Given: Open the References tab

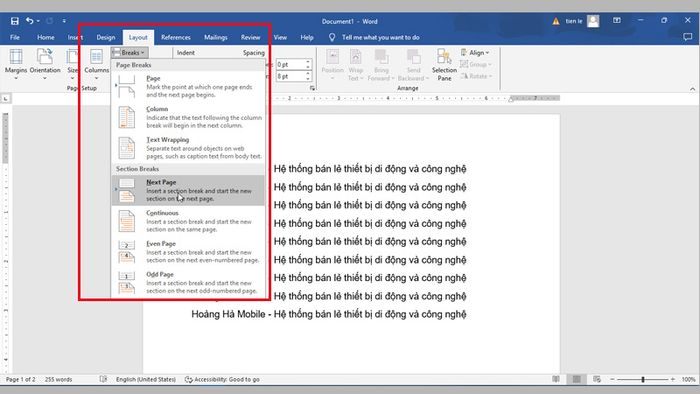Looking at the screenshot, I should (x=176, y=37).
